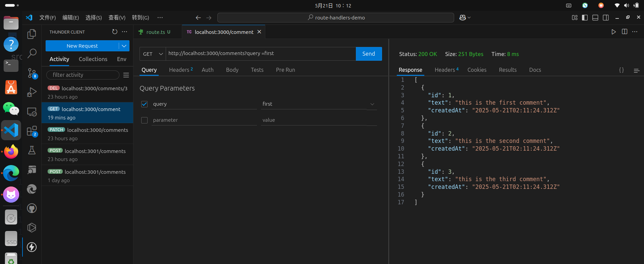The image size is (644, 264).
Task: Send the request
Action: tap(368, 54)
